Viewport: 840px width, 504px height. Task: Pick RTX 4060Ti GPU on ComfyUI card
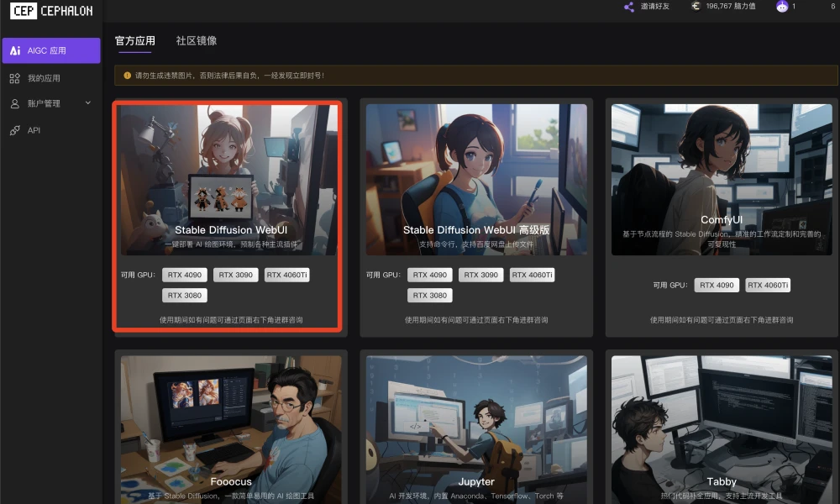pyautogui.click(x=768, y=285)
